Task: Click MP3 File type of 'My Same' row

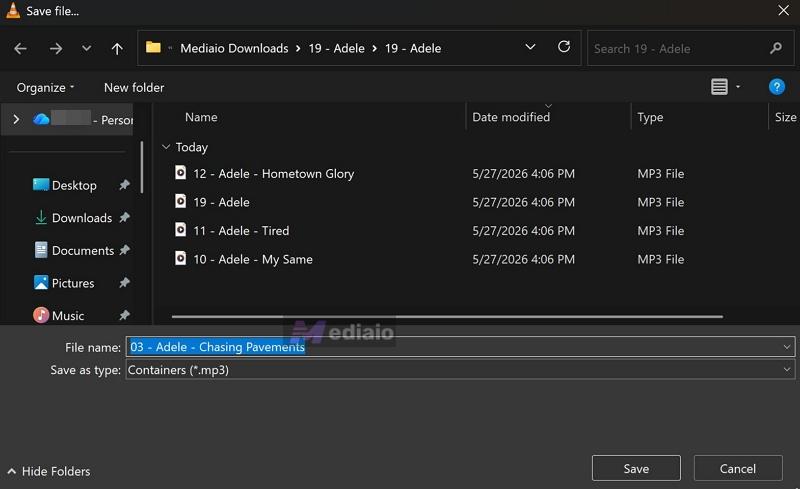Action: (x=661, y=259)
